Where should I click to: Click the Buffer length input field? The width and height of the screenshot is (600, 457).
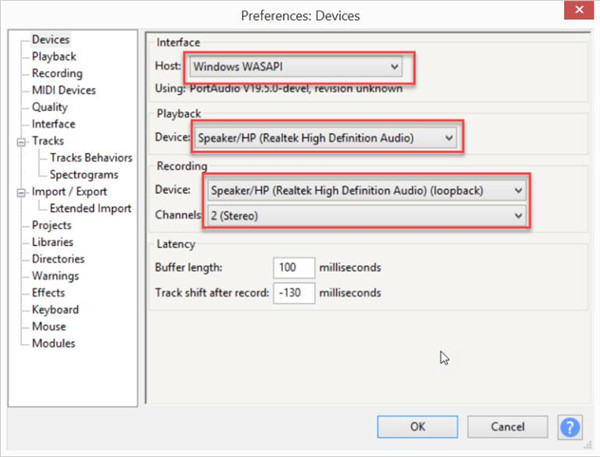[x=293, y=268]
